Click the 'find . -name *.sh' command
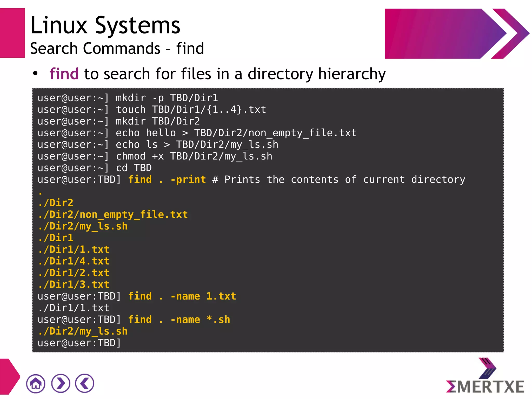 coord(179,320)
